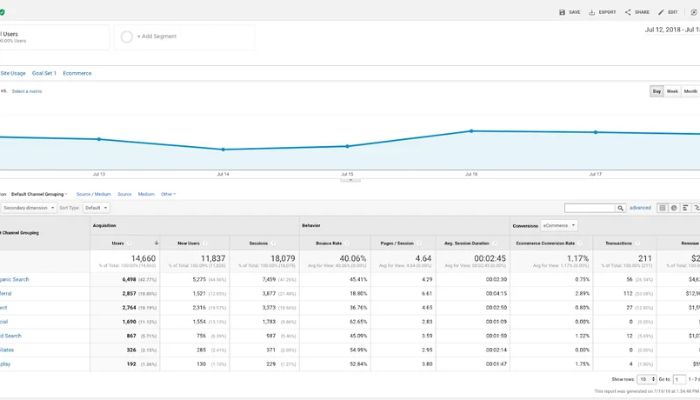Image resolution: width=700 pixels, height=400 pixels.
Task: Click the SAVE button label
Action: point(575,12)
